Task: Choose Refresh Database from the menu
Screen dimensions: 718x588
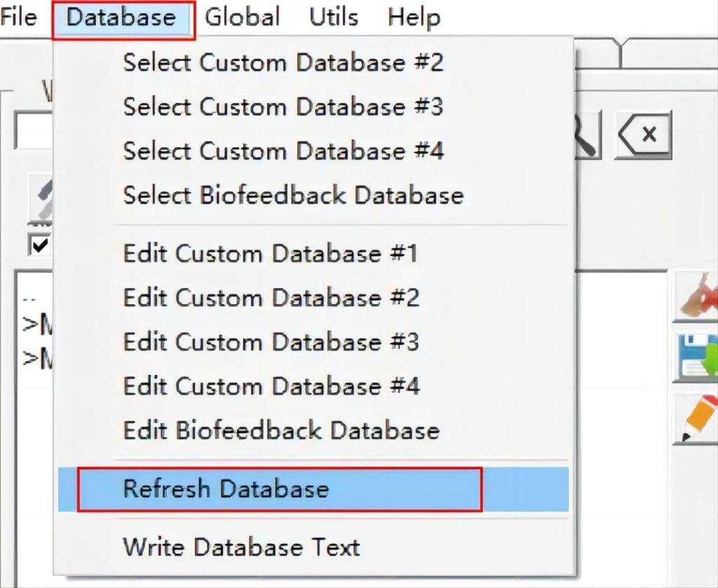Action: [280, 488]
